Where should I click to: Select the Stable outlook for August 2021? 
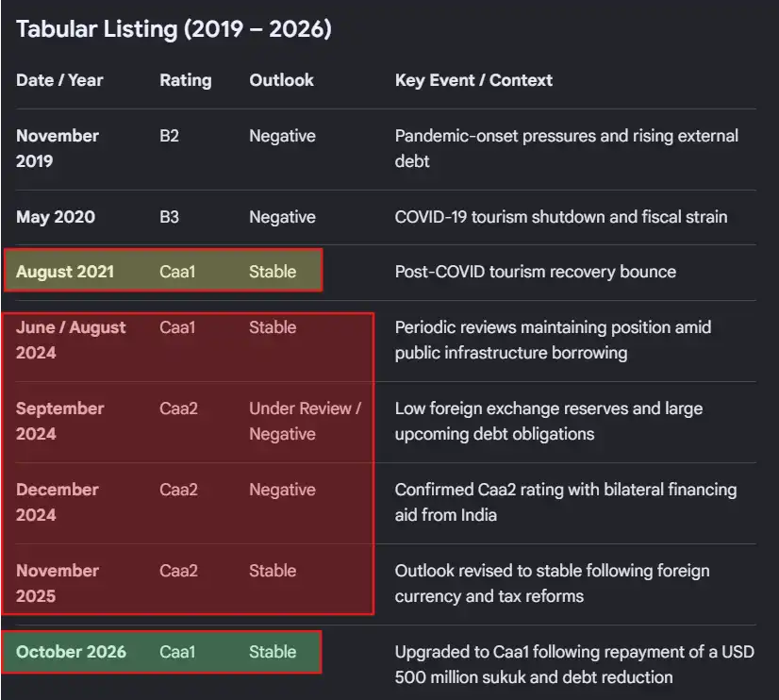(273, 272)
